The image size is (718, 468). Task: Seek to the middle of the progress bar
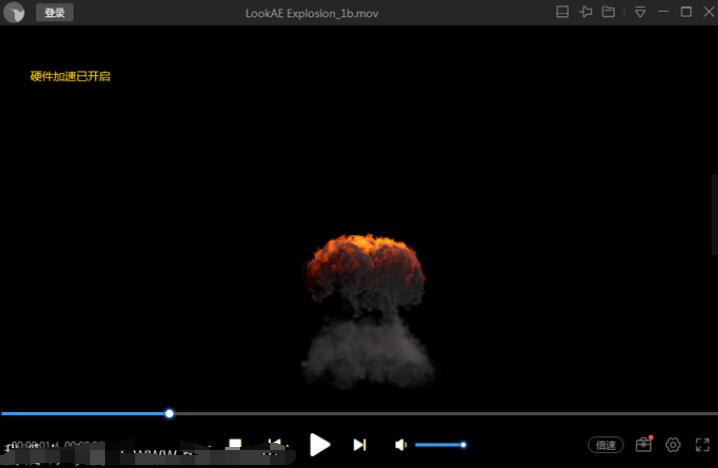(x=359, y=414)
